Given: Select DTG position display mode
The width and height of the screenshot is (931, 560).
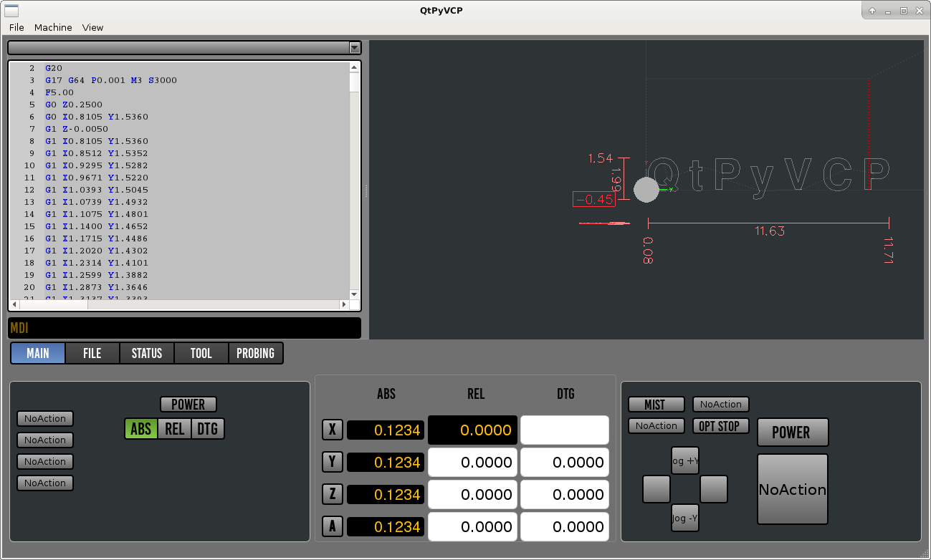Looking at the screenshot, I should pos(208,429).
